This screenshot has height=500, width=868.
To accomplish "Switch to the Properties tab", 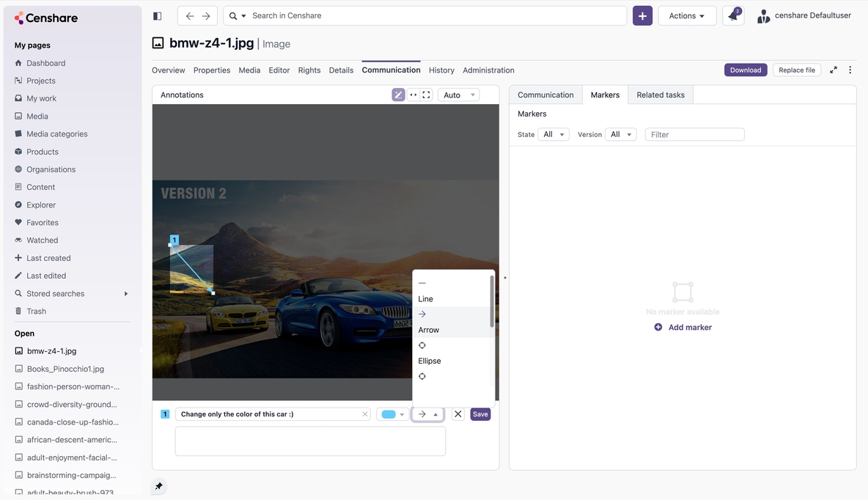I will [x=211, y=70].
